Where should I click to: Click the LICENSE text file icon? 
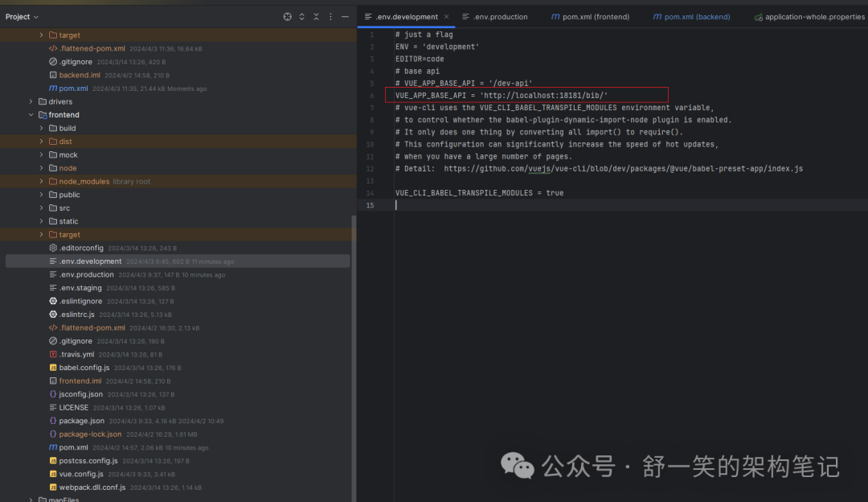tap(53, 407)
